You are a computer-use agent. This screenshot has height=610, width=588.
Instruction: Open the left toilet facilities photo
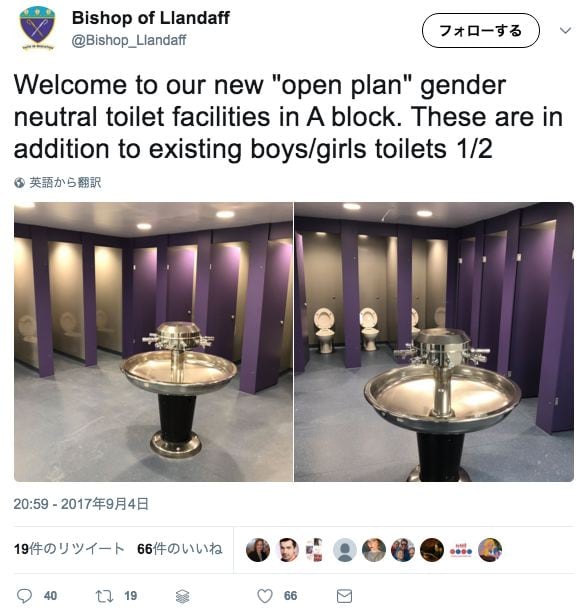tap(153, 342)
